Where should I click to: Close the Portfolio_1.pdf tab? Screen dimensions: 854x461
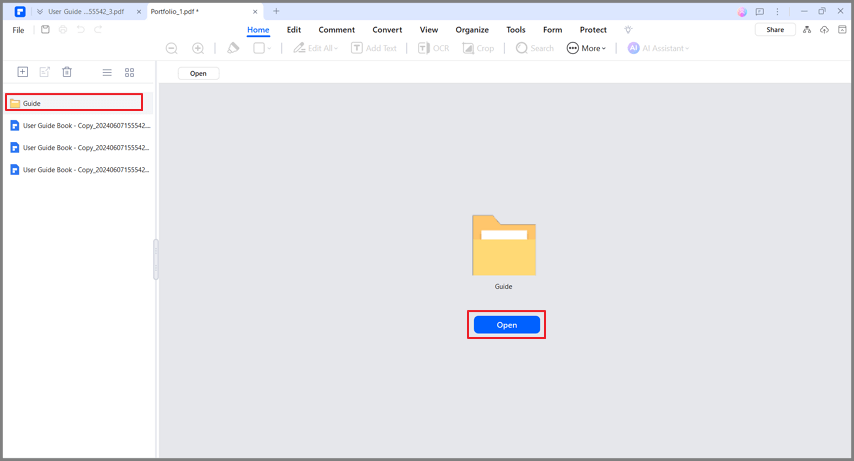[x=255, y=11]
